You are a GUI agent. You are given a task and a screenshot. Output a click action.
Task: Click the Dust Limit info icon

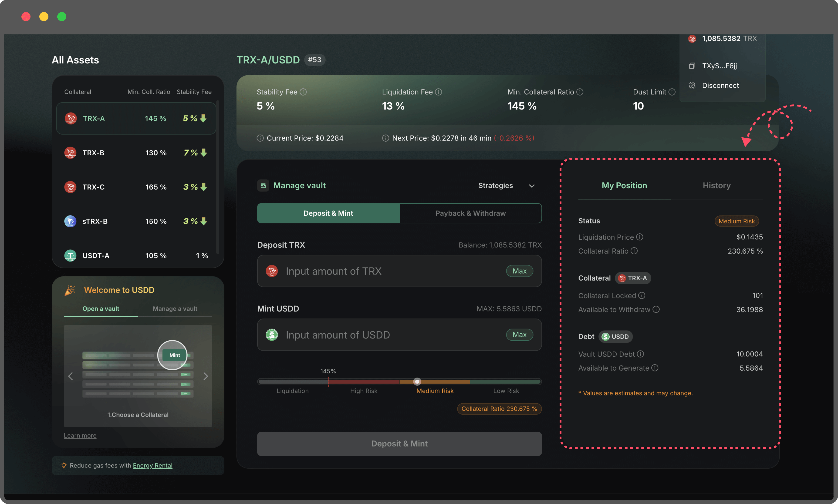pos(672,92)
